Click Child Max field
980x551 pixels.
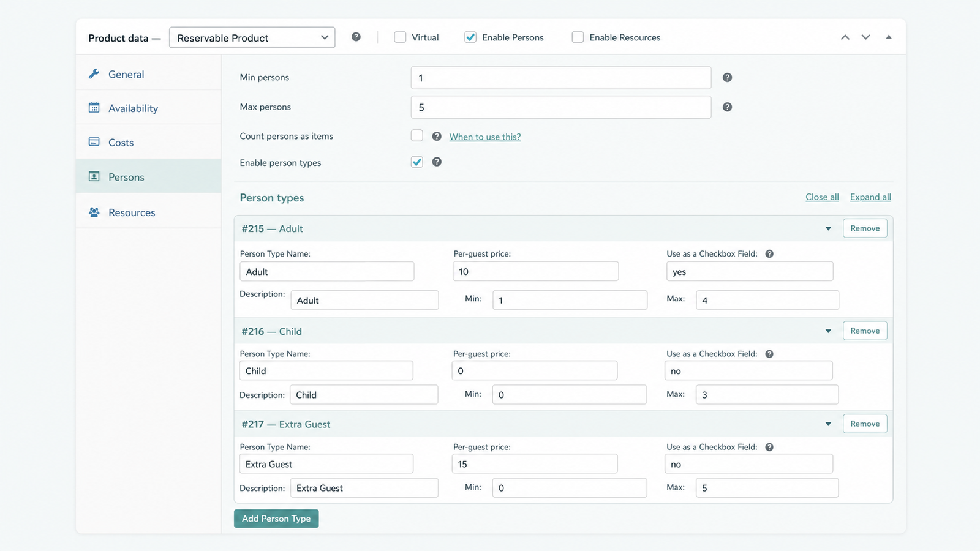[767, 394]
